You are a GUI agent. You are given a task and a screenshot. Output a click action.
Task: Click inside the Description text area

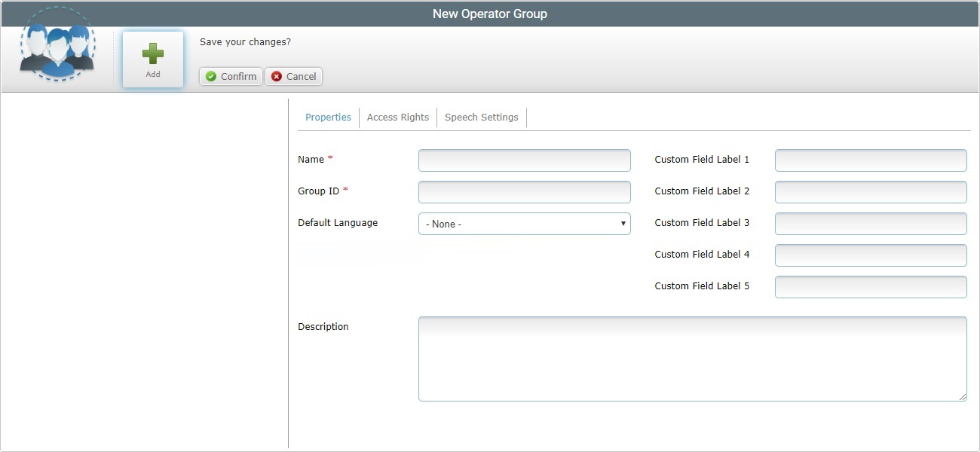tap(691, 358)
